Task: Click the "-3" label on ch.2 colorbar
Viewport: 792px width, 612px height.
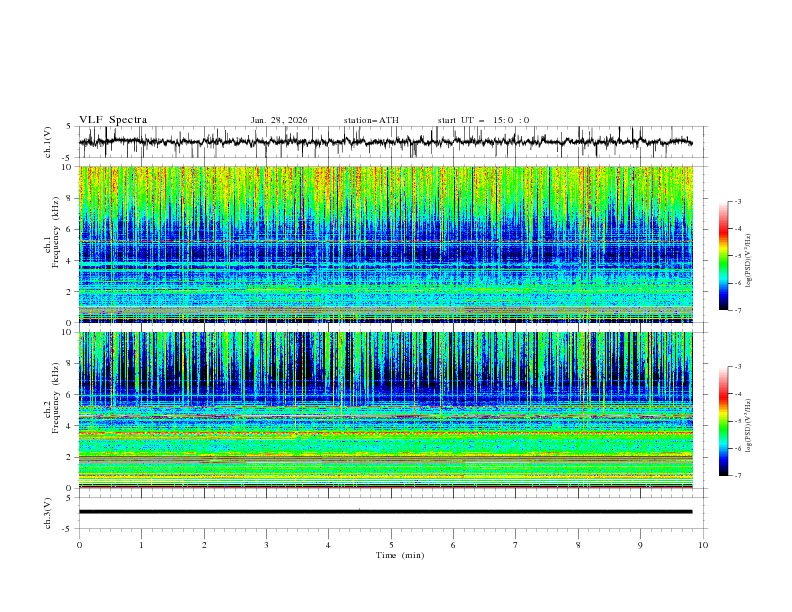Action: point(737,367)
